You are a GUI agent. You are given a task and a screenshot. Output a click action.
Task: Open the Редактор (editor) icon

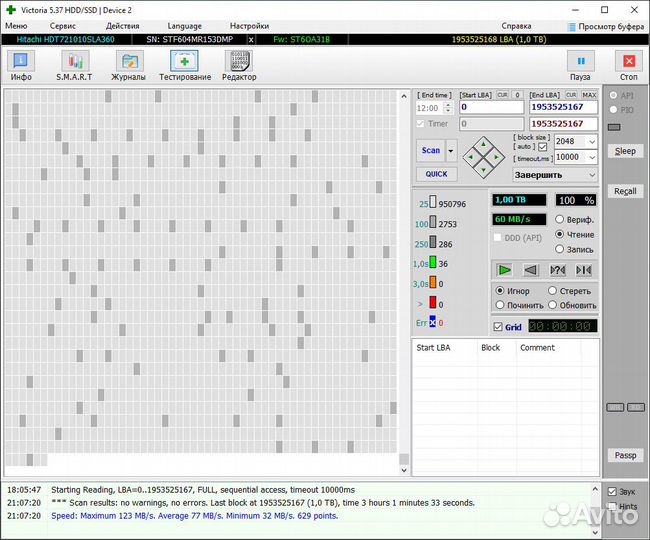238,65
